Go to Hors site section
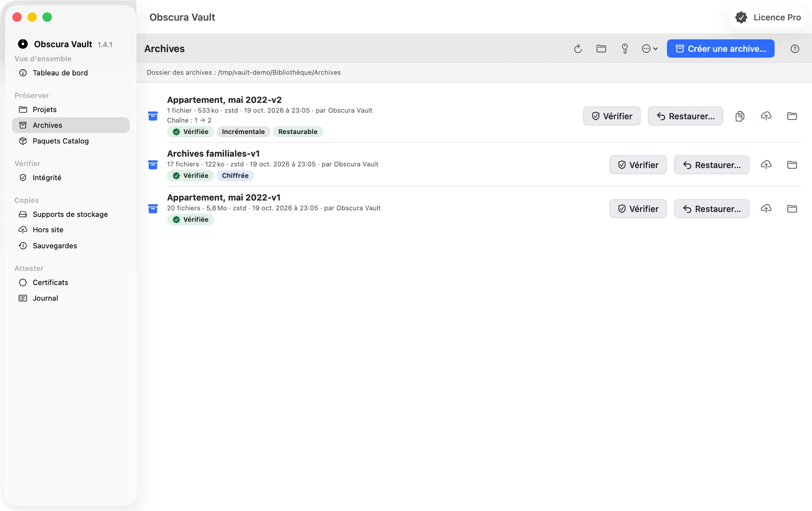 (x=71, y=230)
